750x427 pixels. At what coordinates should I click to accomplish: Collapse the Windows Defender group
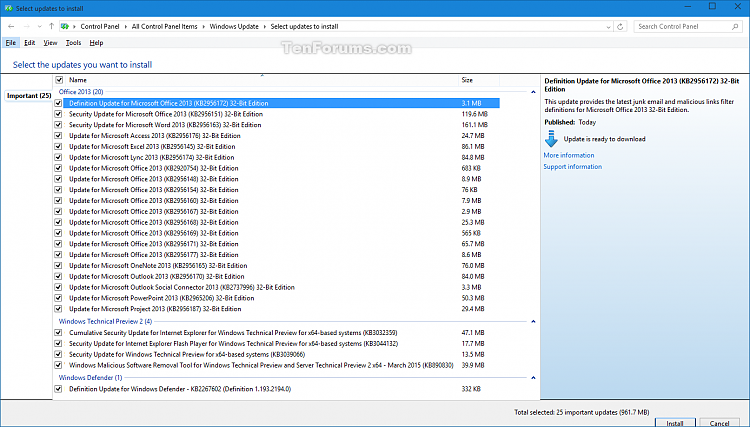(x=533, y=378)
